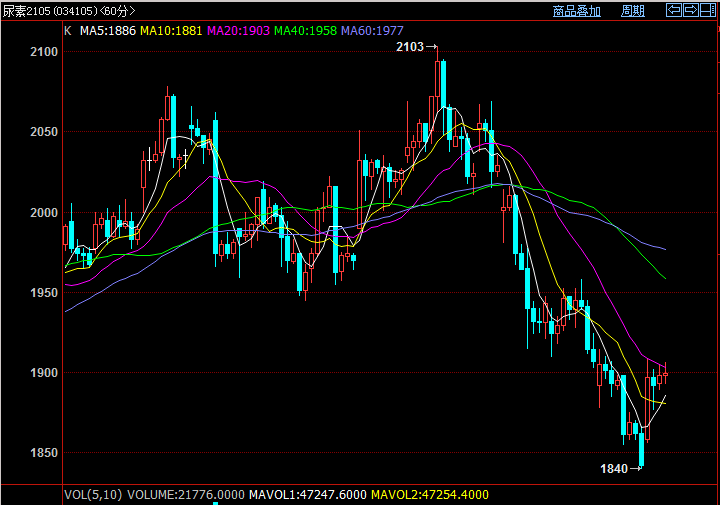Open the 周期 period selector

[633, 11]
